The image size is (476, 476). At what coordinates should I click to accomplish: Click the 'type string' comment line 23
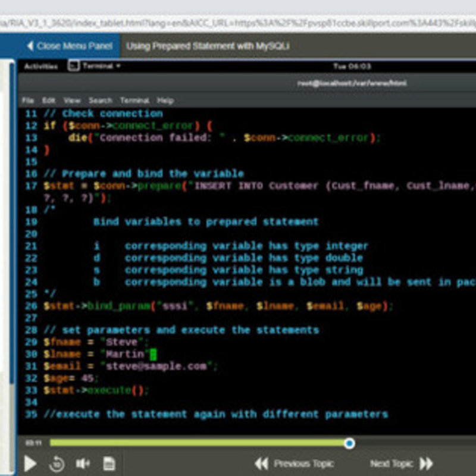(228, 270)
